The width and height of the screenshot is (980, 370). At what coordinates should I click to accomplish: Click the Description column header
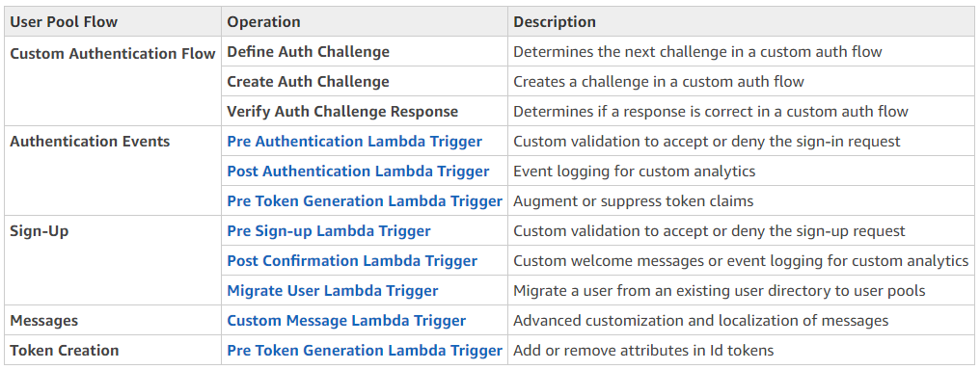555,22
